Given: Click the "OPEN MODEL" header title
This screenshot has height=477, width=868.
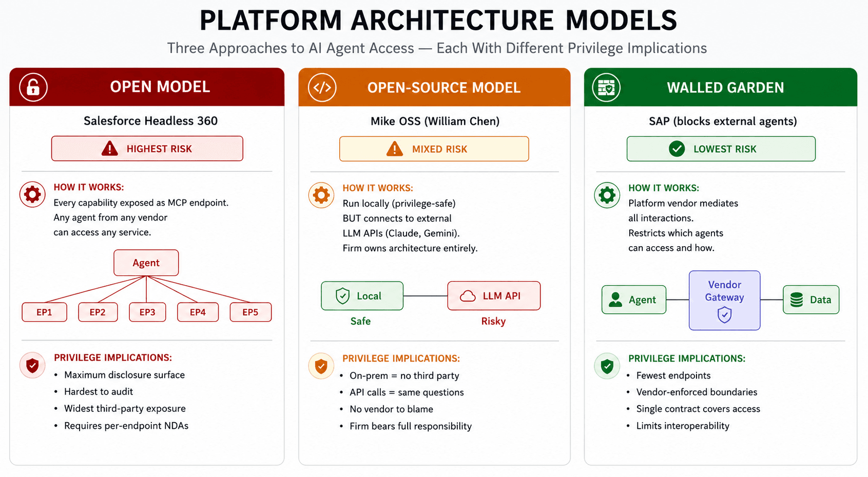Looking at the screenshot, I should [160, 87].
